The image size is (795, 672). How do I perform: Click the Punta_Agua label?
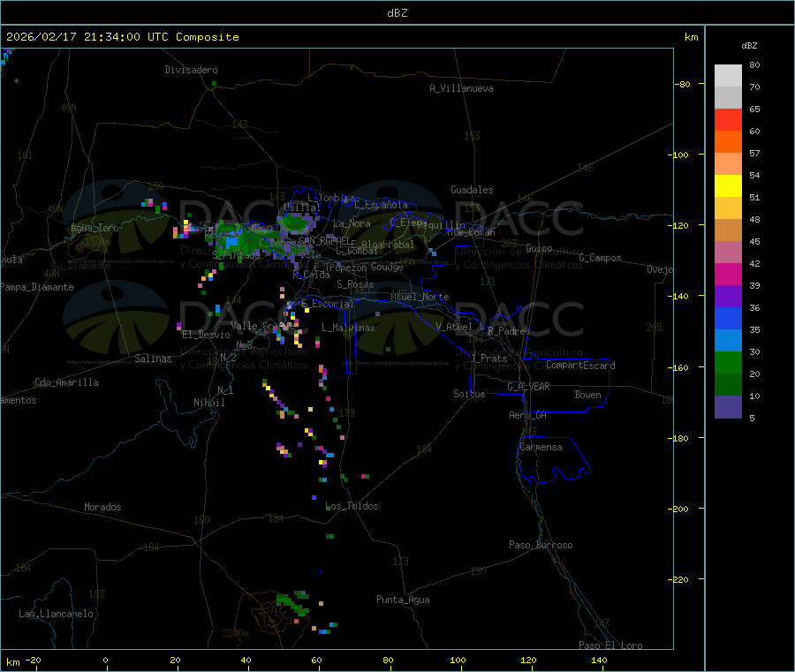[x=403, y=600]
